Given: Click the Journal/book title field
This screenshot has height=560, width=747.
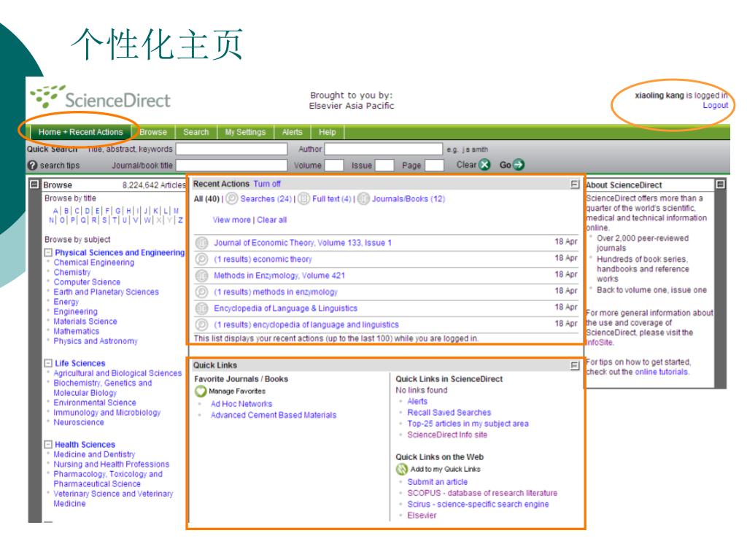Looking at the screenshot, I should tap(231, 166).
